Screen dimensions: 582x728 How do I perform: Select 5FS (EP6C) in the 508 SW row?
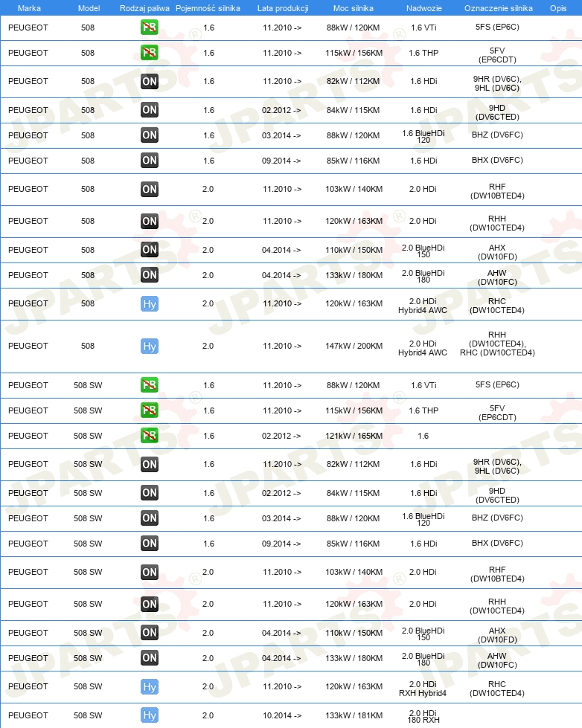pyautogui.click(x=497, y=384)
